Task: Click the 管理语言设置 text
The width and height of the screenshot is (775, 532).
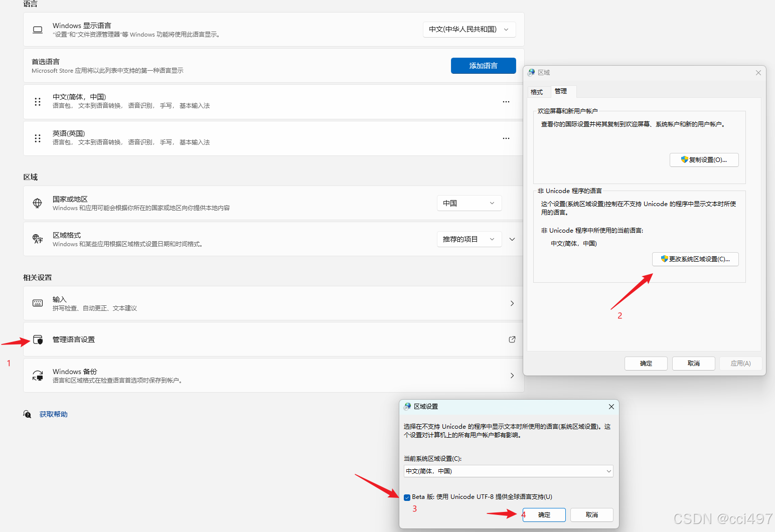Action: (x=74, y=339)
